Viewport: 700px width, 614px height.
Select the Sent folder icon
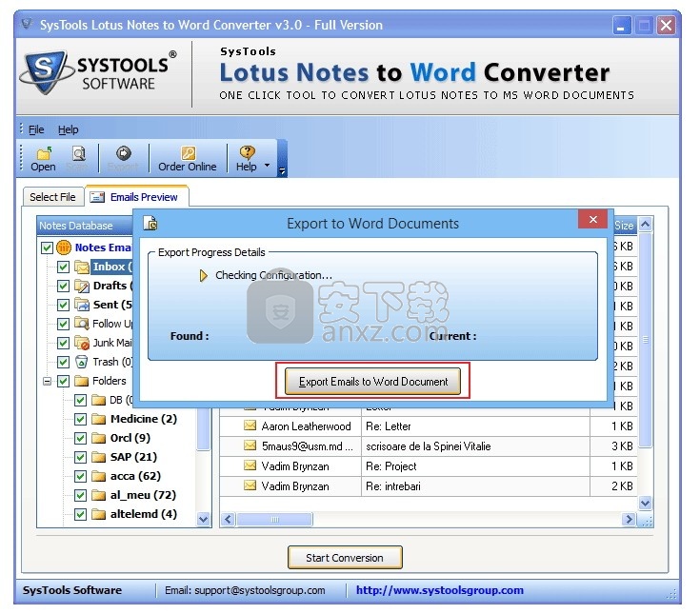(82, 305)
